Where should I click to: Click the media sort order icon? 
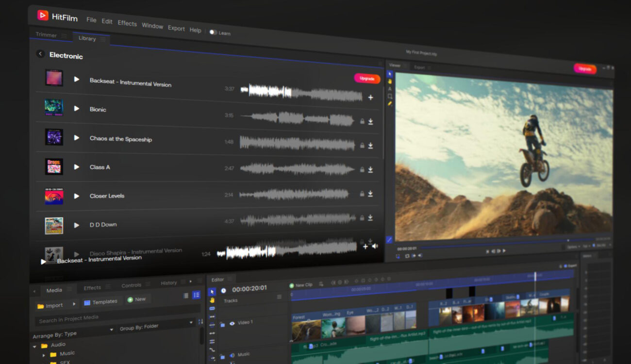pyautogui.click(x=200, y=322)
